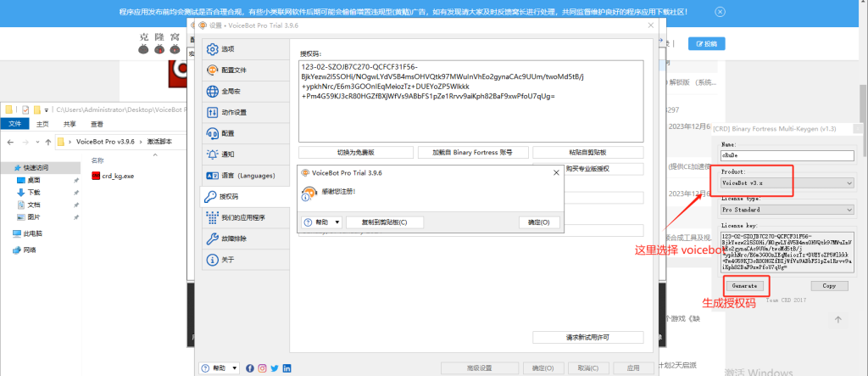Expand the Product dropdown in Multi-Keygen
Screen dimensions: 868x376
tap(787, 183)
